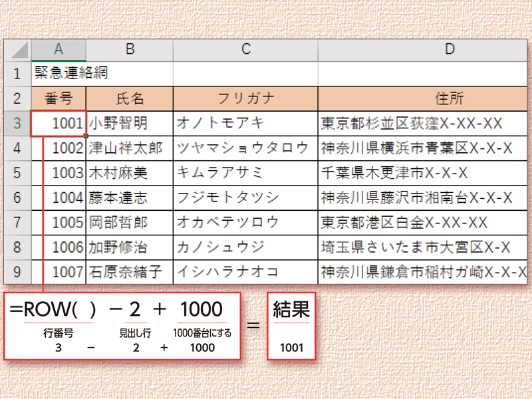Viewport: 532px width, 399px height.
Task: Click the 結果 result box showing 1001
Action: 291,326
